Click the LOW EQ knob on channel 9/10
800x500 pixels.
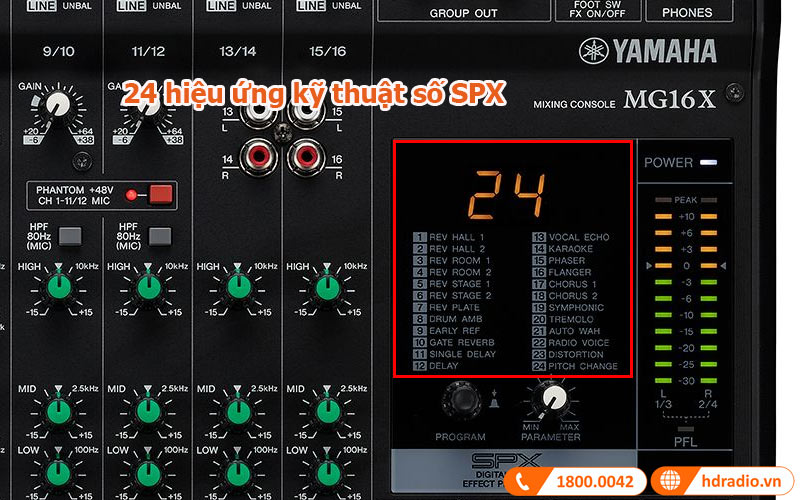(x=59, y=473)
